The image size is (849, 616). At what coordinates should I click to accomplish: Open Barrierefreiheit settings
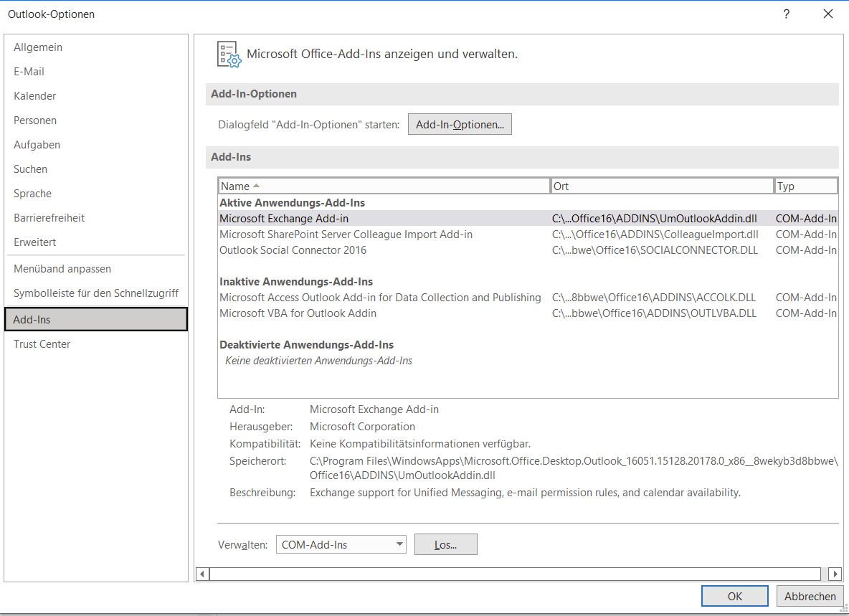[96, 217]
